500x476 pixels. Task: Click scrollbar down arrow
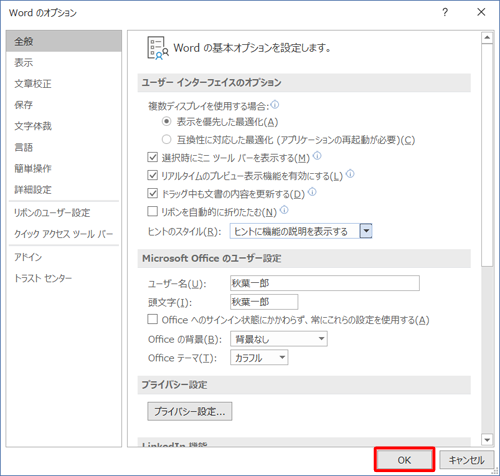pos(487,439)
